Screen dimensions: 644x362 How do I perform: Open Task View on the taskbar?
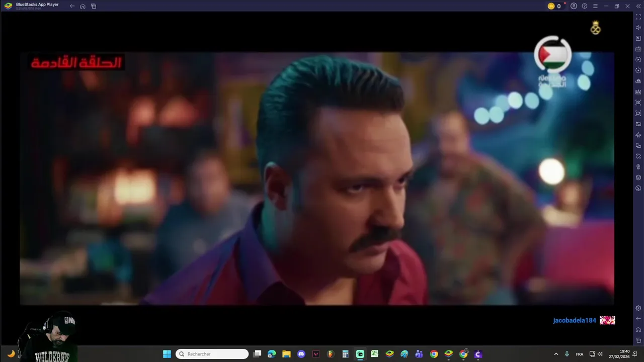(257, 354)
